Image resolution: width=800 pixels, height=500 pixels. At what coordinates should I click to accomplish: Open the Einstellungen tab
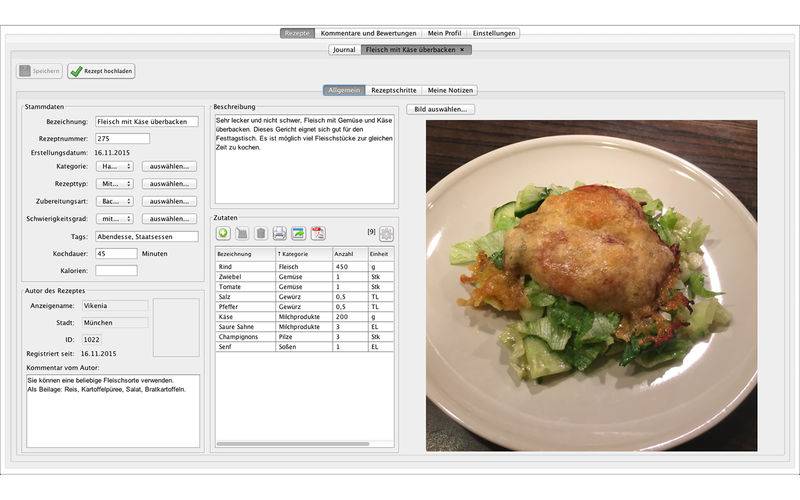click(493, 33)
